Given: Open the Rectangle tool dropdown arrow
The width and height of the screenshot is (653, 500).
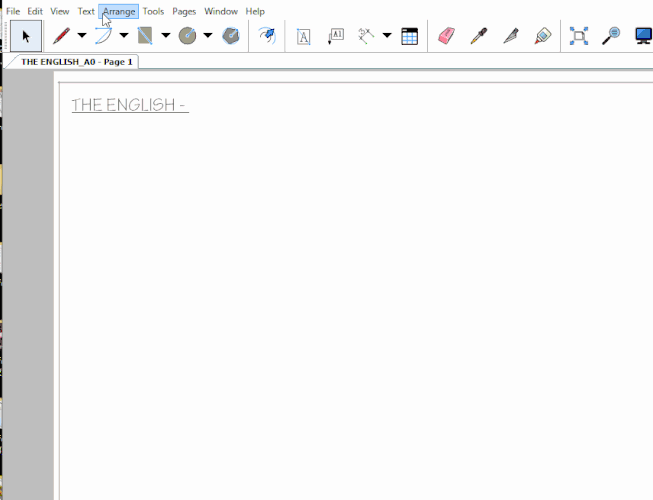Looking at the screenshot, I should 166,35.
